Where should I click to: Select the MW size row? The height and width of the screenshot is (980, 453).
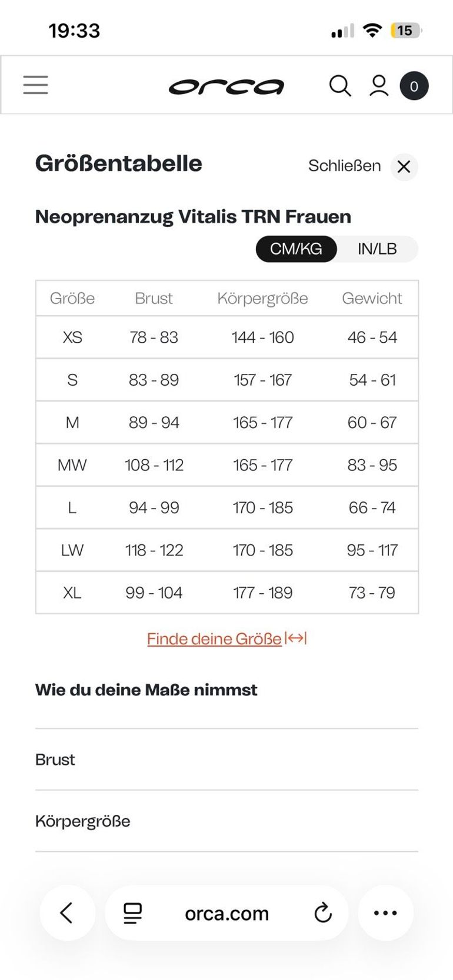click(x=226, y=465)
